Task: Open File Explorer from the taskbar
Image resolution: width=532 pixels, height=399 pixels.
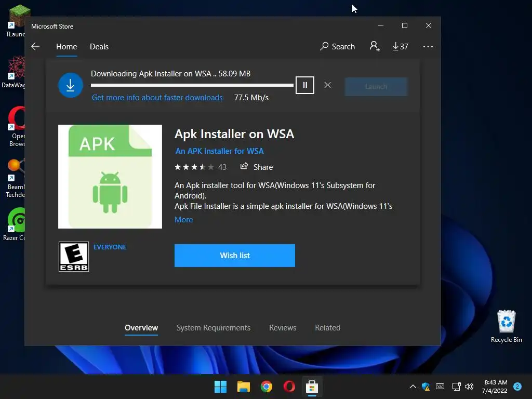Action: [243, 387]
